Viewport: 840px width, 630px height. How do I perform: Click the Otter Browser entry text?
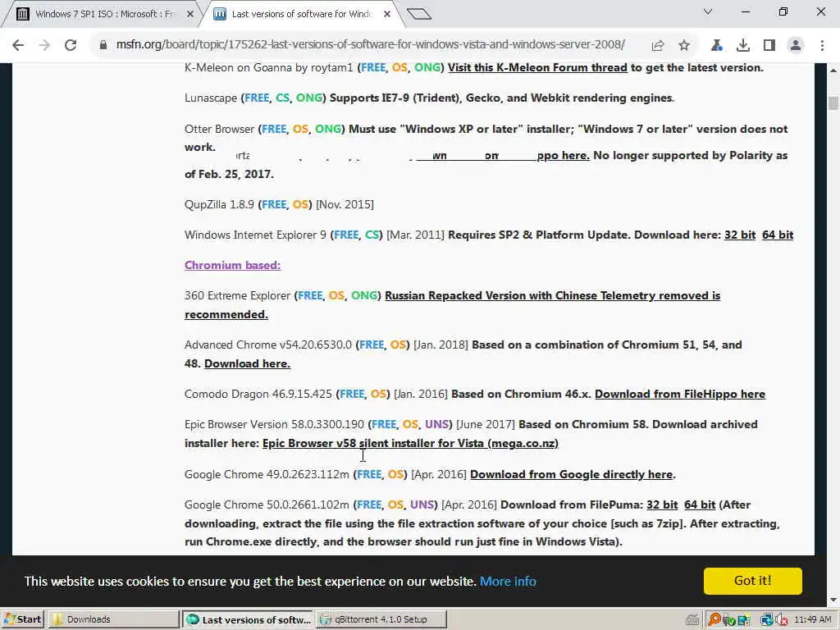[x=219, y=129]
